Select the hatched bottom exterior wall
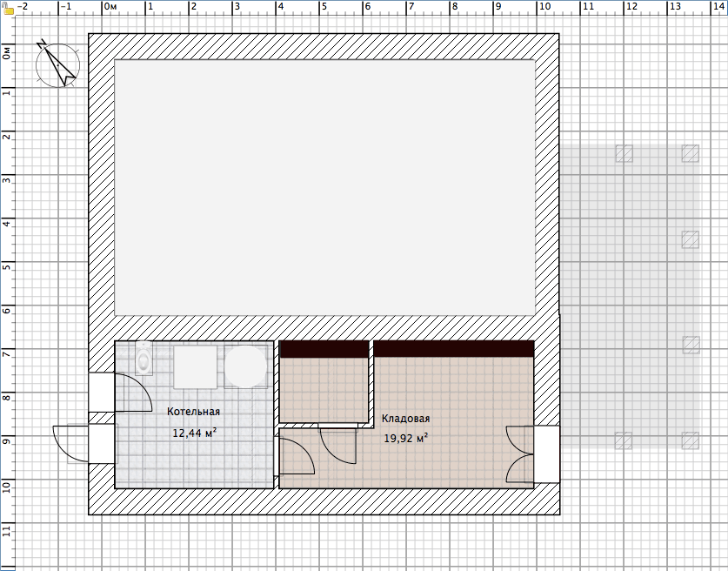Screen dimensions: 728x571 (x=324, y=501)
